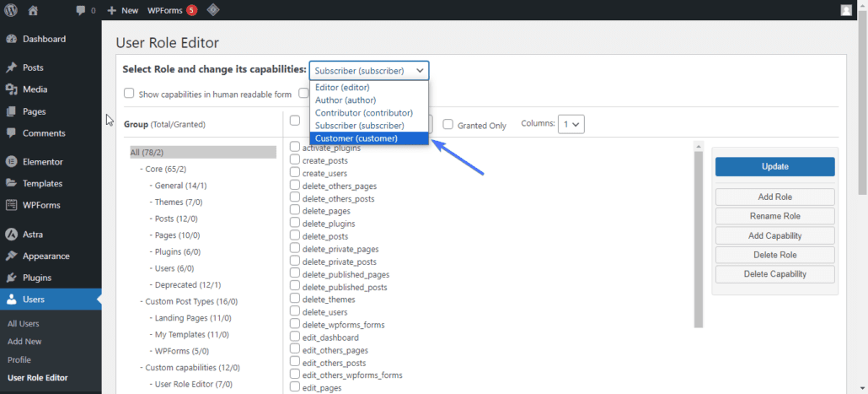
Task: Choose Contributor (contributor) from role list
Action: point(368,113)
